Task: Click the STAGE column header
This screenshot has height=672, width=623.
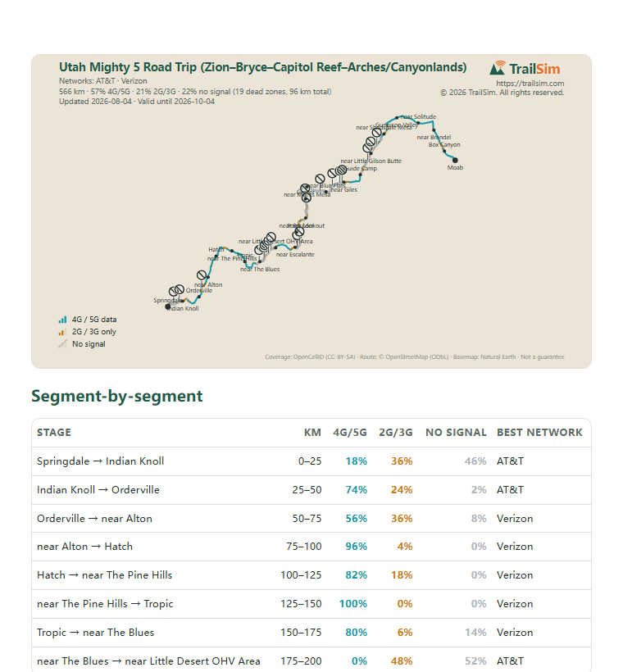Action: (x=54, y=433)
